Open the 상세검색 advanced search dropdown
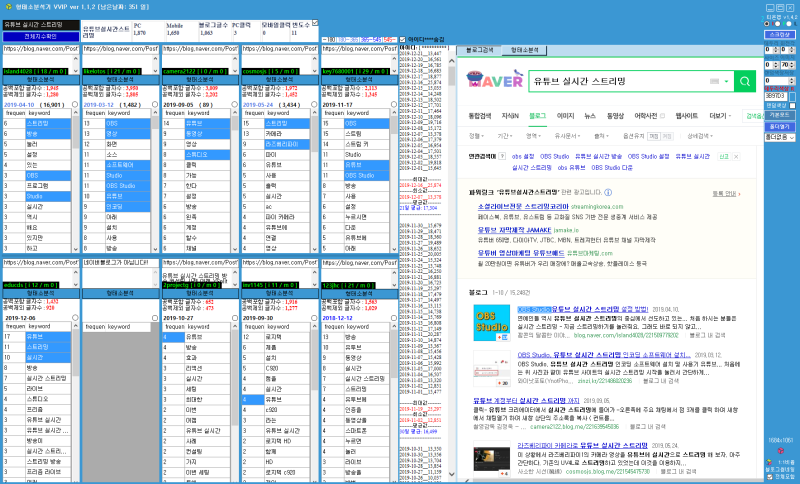The width and height of the screenshot is (800, 484). click(699, 136)
